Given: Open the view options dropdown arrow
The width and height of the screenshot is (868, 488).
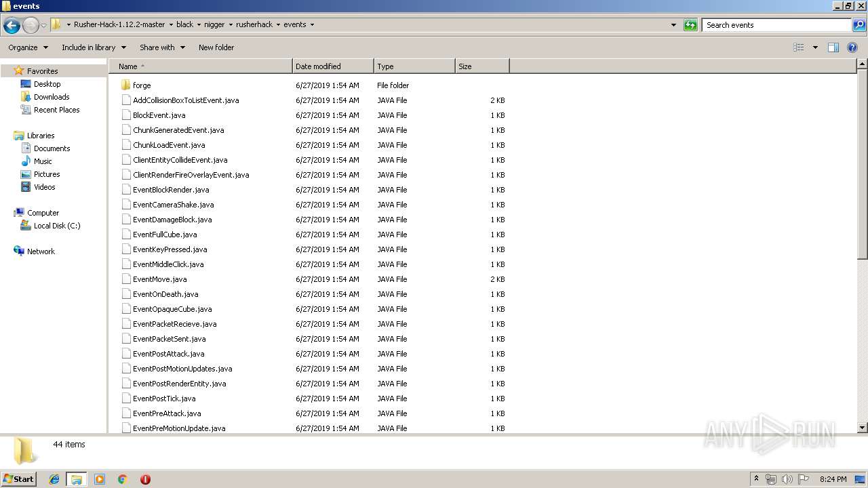Looking at the screenshot, I should [815, 47].
